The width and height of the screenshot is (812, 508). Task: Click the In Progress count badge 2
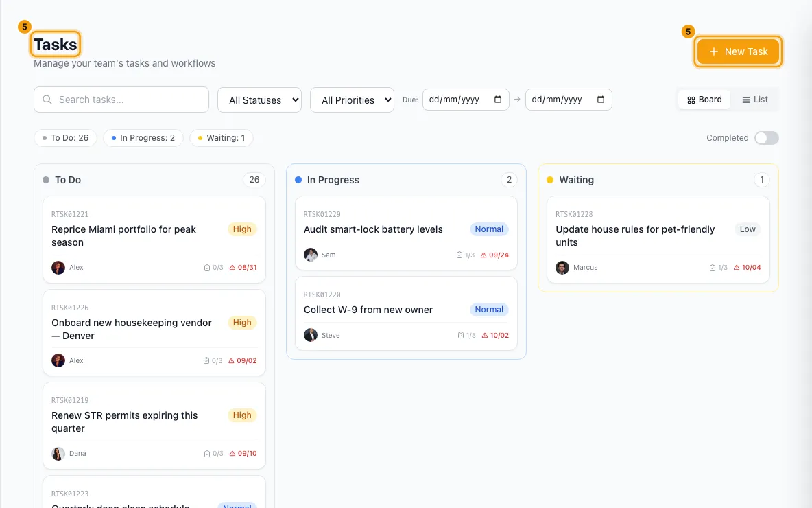509,180
